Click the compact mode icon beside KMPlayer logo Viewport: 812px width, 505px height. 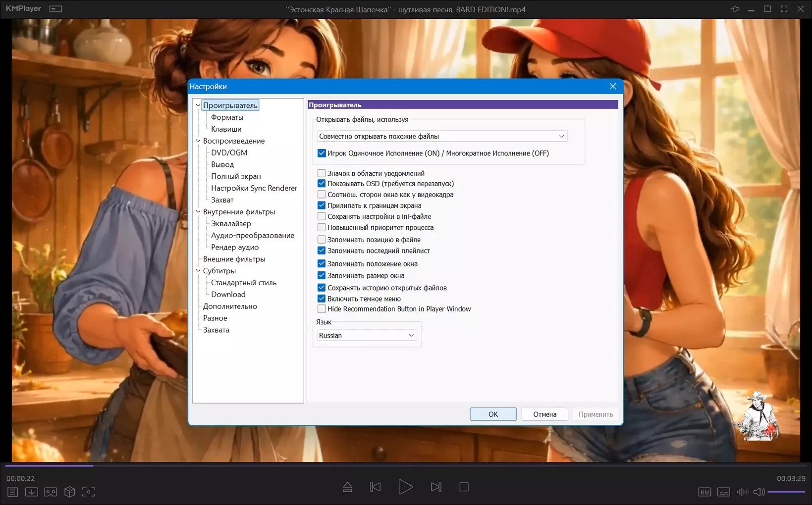pos(55,9)
